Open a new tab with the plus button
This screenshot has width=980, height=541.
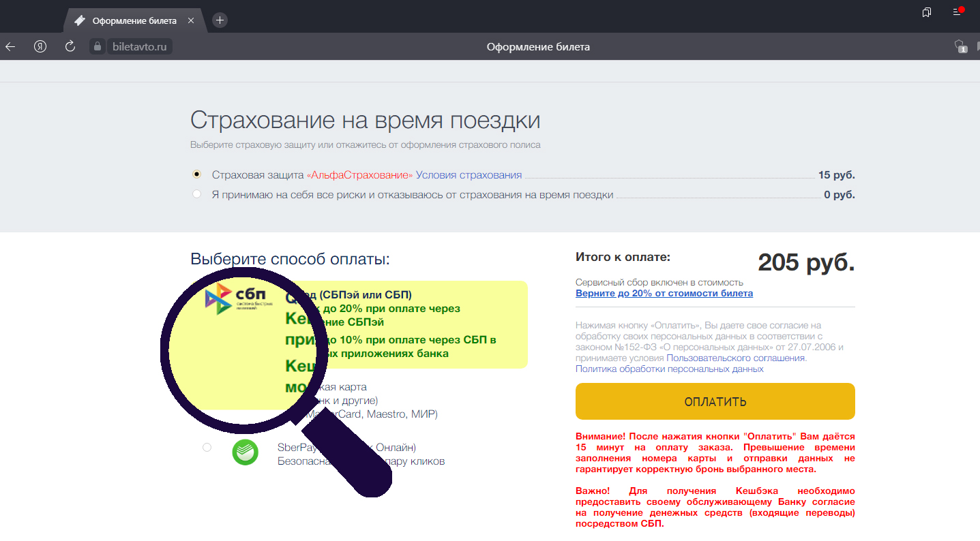(220, 20)
